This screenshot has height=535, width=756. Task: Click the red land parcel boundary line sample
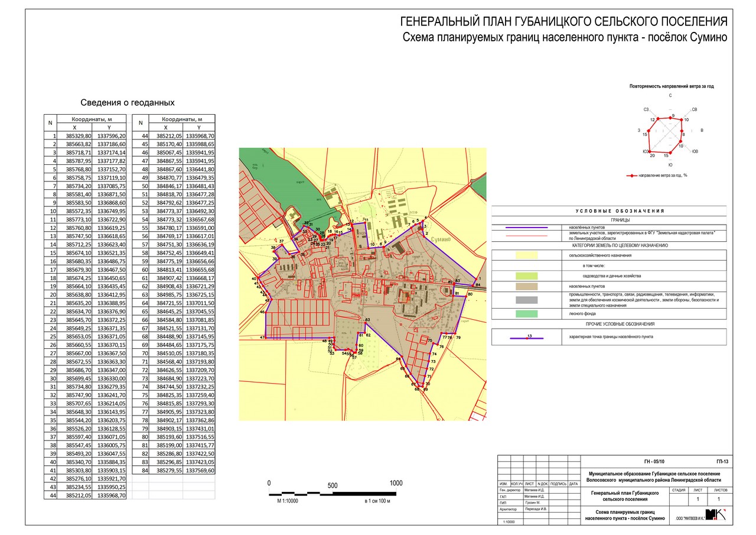pos(526,235)
